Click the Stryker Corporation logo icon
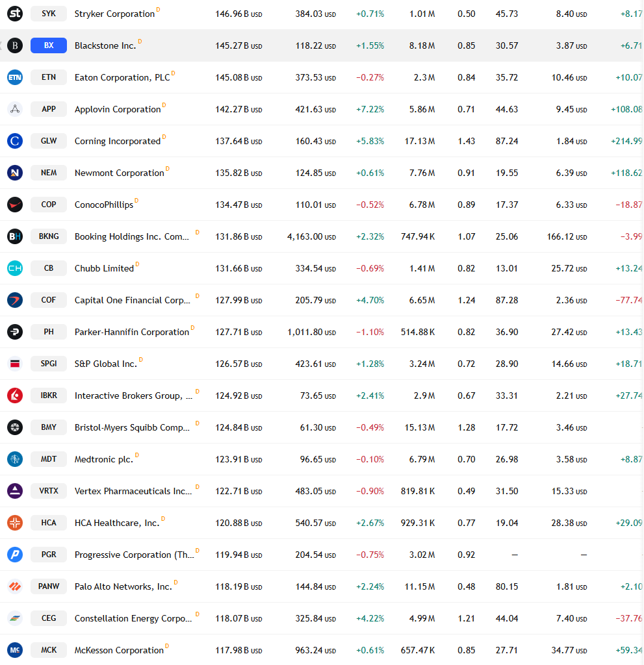The width and height of the screenshot is (644, 665). click(x=15, y=14)
